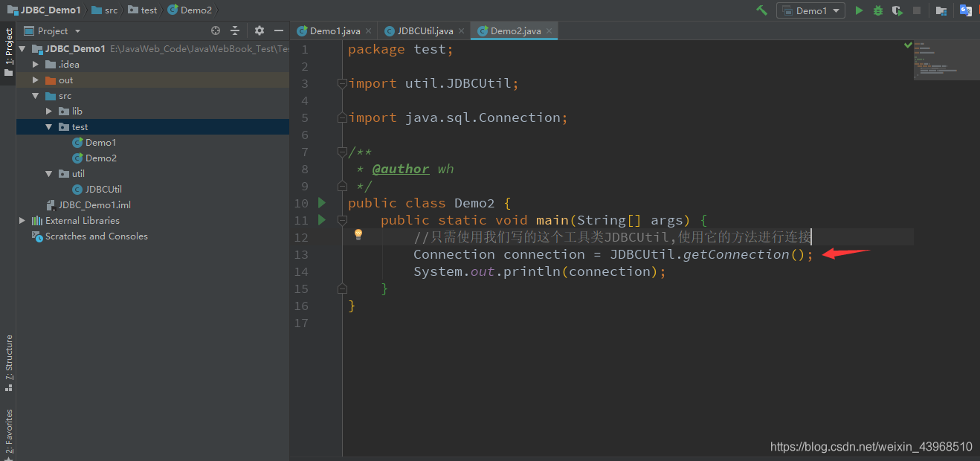Collapse the test package arrow
This screenshot has height=461, width=980.
coord(49,127)
